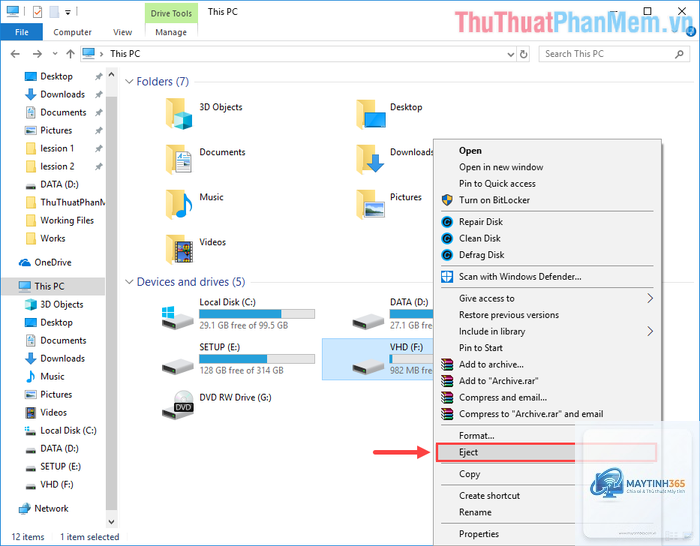This screenshot has height=546, width=700.
Task: Click the SETUP (E:) capacity bar
Action: click(257, 359)
